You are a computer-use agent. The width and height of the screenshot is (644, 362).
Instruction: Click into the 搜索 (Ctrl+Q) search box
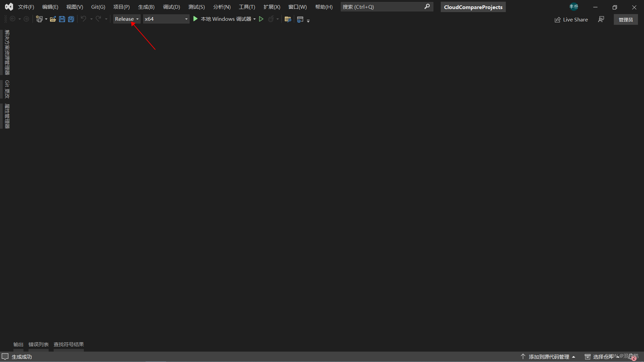coord(382,7)
